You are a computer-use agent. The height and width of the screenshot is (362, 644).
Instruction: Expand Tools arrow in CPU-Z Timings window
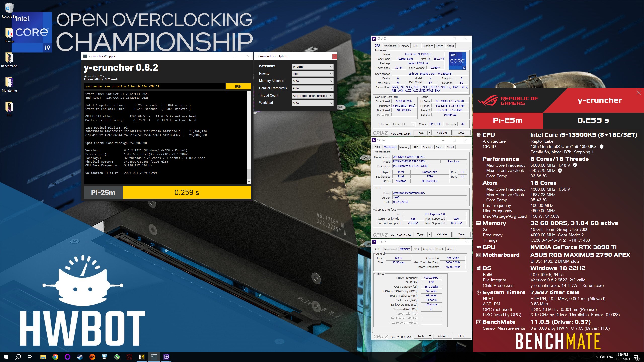430,336
